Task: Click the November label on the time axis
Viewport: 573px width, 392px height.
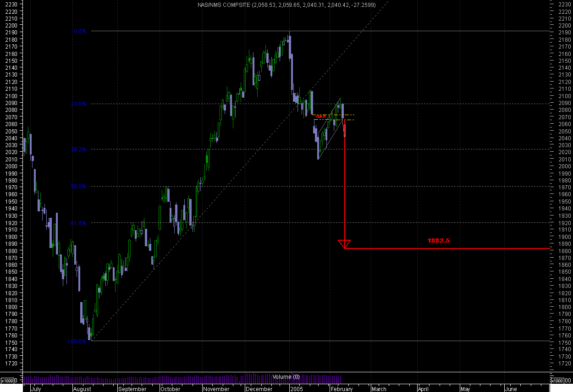Action: pyautogui.click(x=216, y=389)
